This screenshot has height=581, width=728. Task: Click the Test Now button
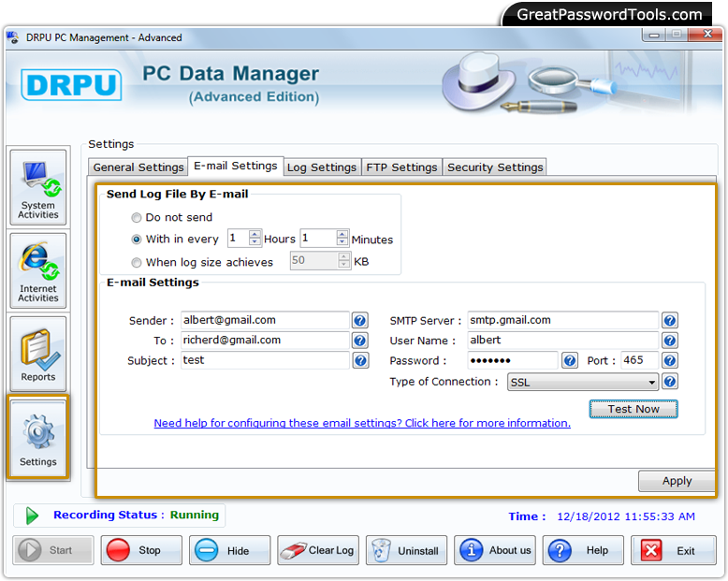coord(633,409)
